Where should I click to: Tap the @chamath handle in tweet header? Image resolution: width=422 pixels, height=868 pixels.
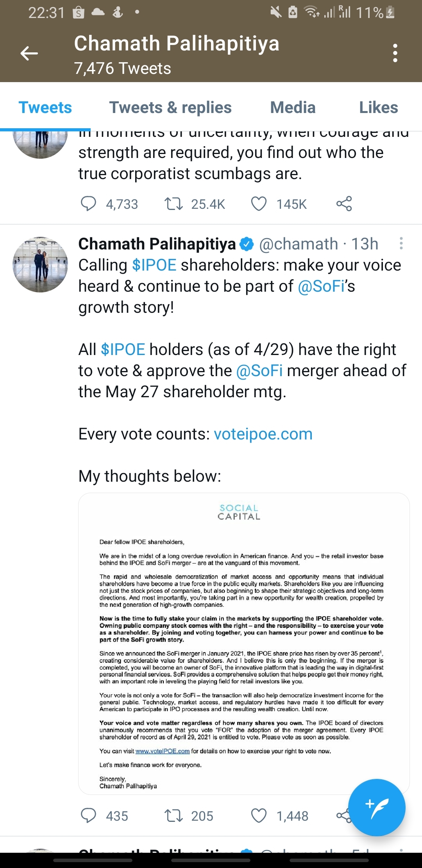[299, 244]
